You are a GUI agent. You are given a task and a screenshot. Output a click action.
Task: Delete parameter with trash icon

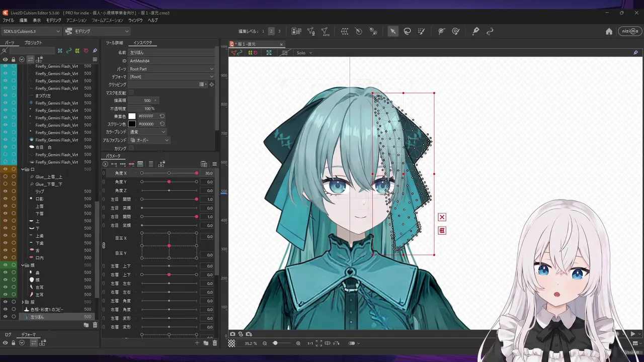click(215, 343)
